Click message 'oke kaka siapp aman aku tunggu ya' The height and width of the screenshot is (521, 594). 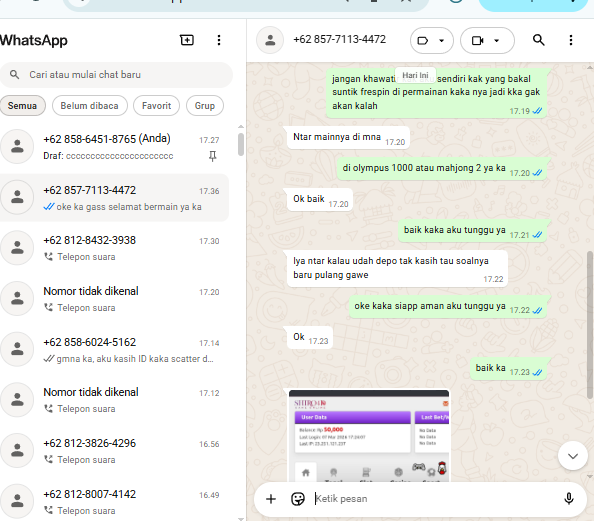pos(448,306)
